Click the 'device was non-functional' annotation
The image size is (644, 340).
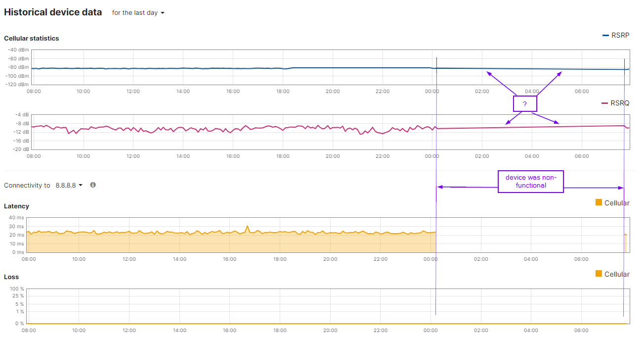pos(530,182)
